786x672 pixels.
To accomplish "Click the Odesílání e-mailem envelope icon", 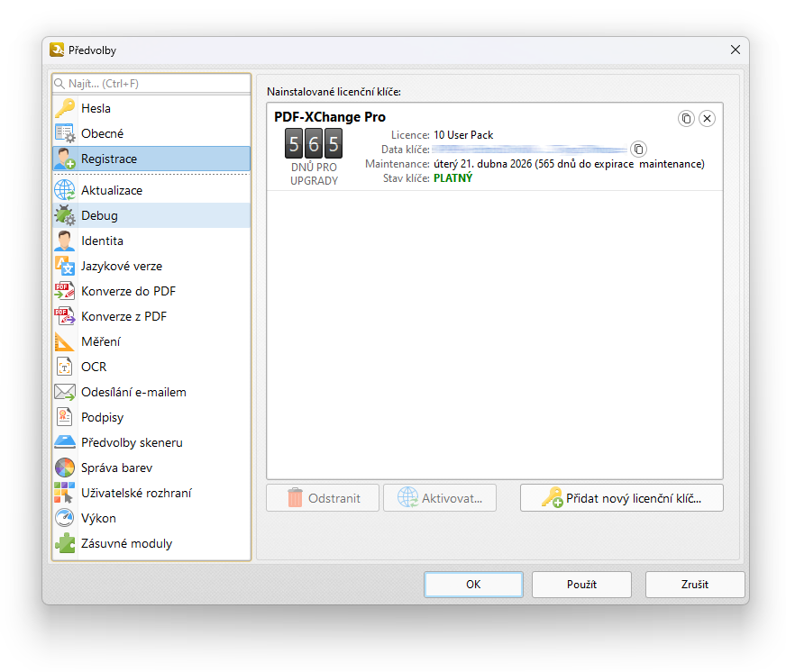I will click(65, 392).
